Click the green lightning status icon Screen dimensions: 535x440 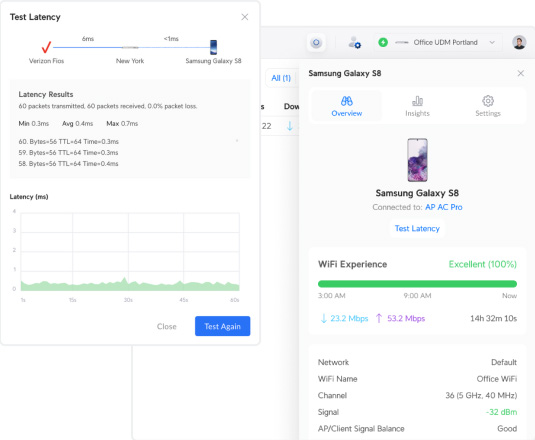coord(383,43)
